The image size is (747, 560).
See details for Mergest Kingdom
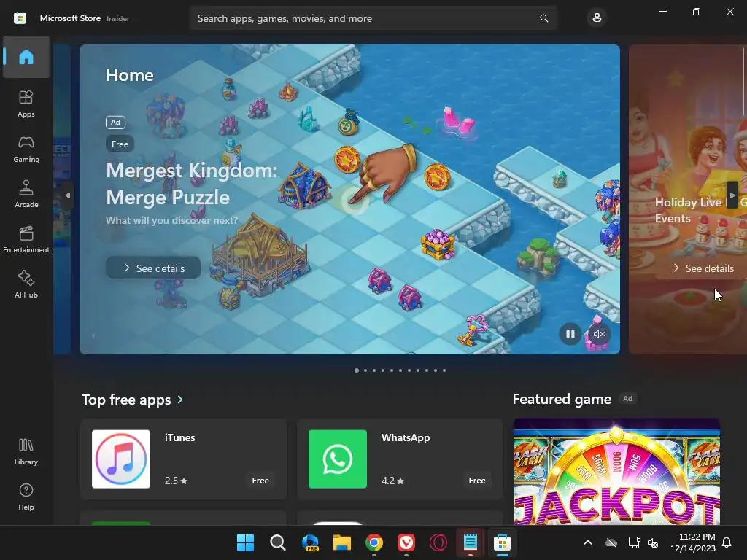[x=153, y=268]
